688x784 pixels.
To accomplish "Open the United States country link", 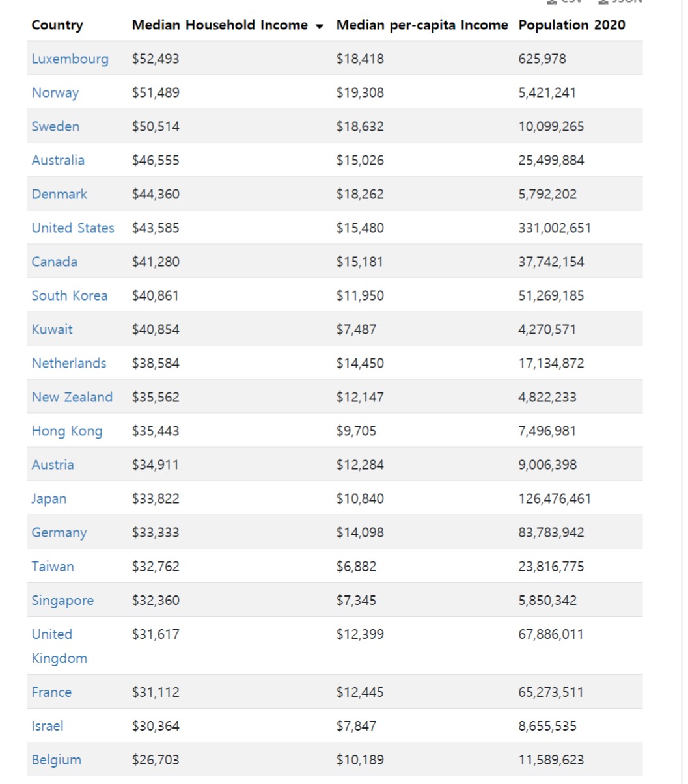I will (73, 228).
